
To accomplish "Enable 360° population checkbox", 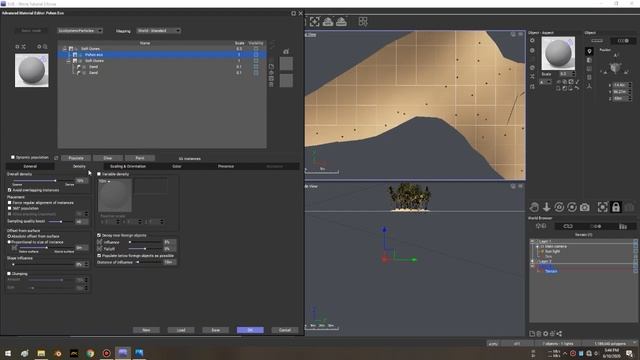I will pyautogui.click(x=9, y=208).
